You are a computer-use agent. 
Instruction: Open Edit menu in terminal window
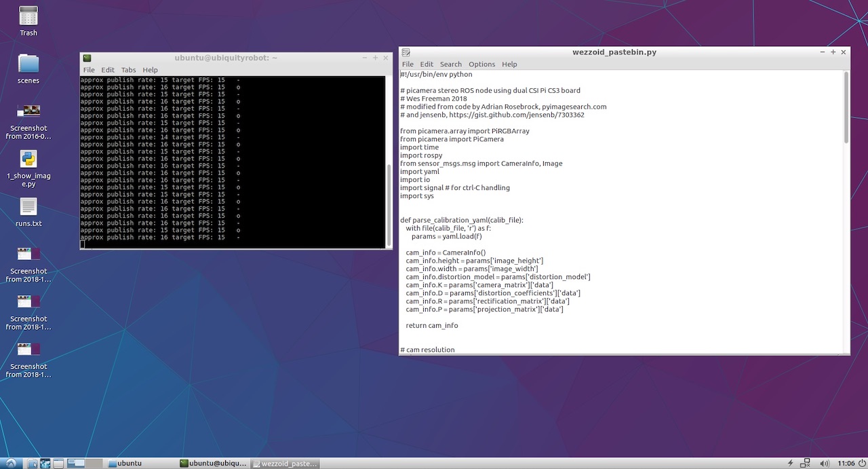click(x=108, y=70)
